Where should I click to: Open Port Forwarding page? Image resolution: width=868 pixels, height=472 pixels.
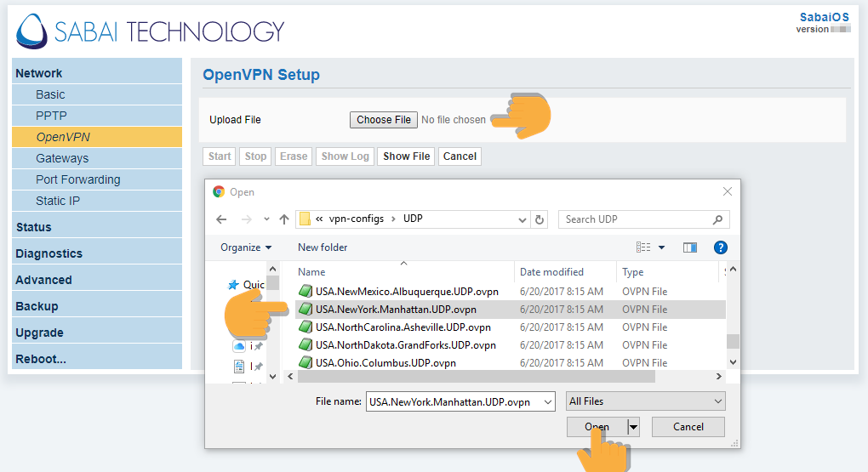[97, 179]
